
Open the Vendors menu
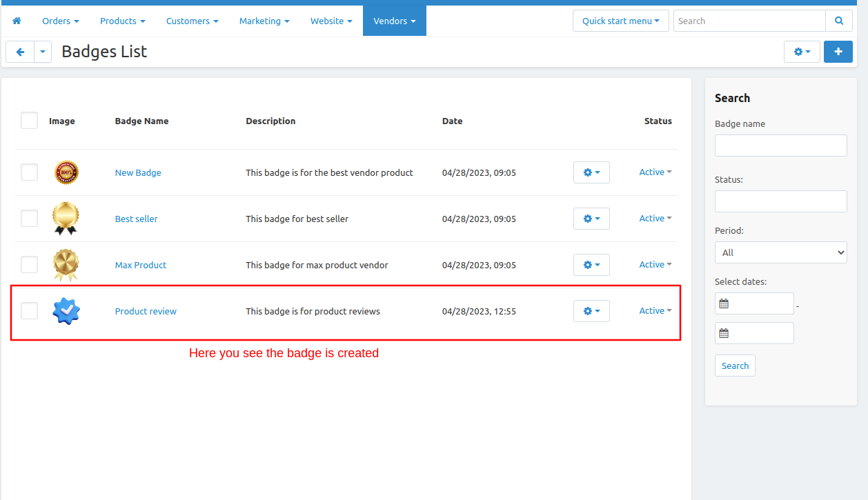[x=395, y=21]
